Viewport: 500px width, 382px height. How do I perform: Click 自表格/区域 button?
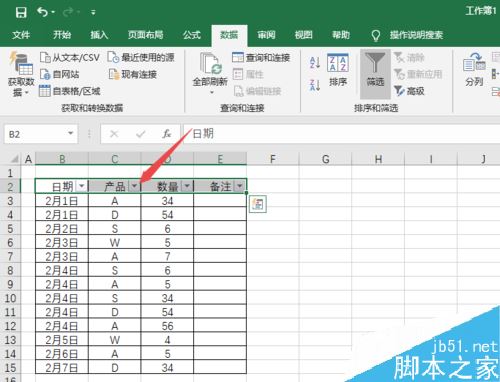pyautogui.click(x=70, y=91)
